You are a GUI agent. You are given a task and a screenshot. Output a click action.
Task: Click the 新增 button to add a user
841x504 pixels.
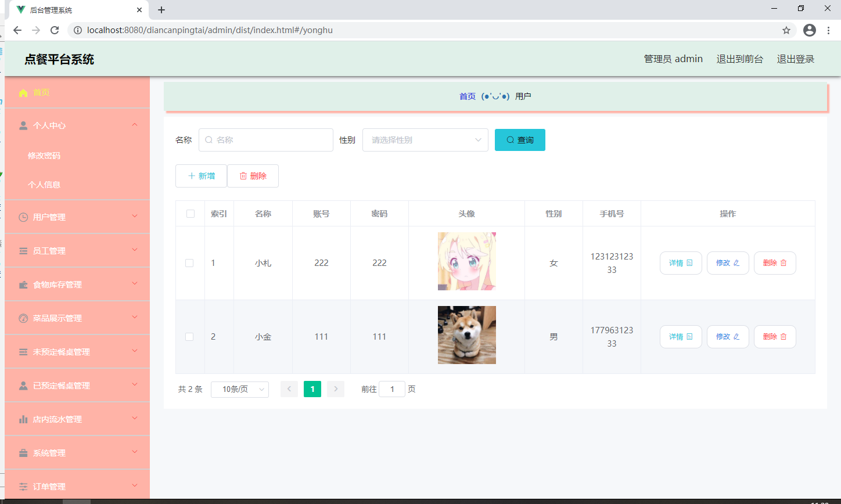201,175
